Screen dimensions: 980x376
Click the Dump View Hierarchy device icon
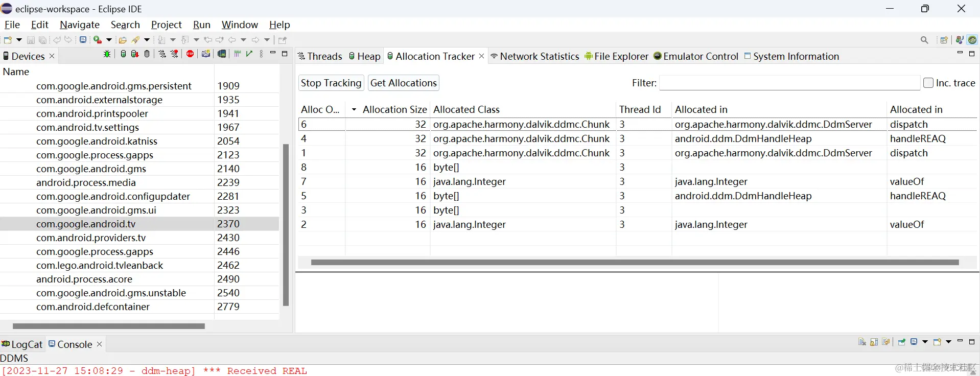click(222, 54)
